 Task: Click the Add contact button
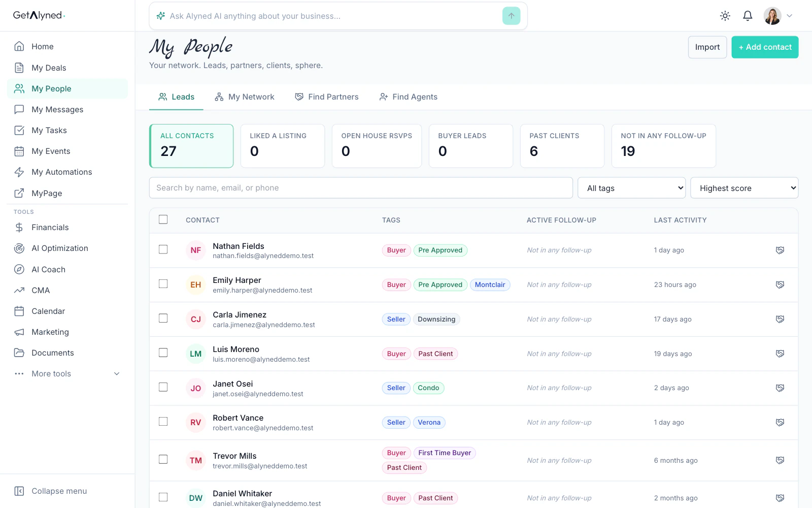click(765, 47)
